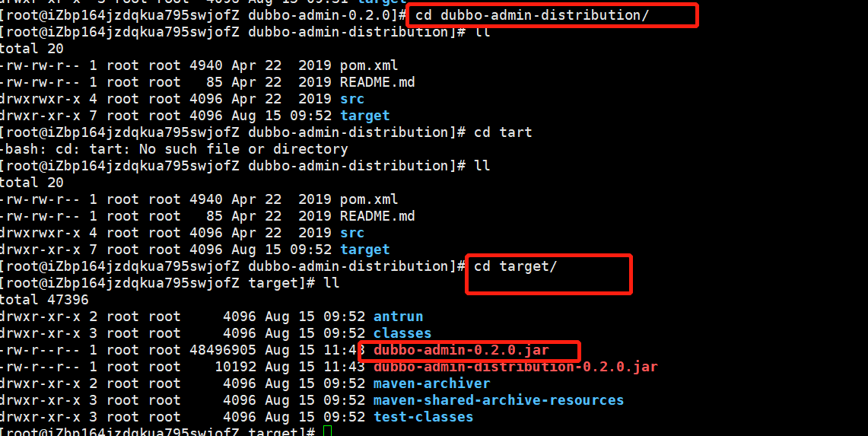The image size is (868, 436).
Task: Click the classes directory entry
Action: (x=402, y=333)
